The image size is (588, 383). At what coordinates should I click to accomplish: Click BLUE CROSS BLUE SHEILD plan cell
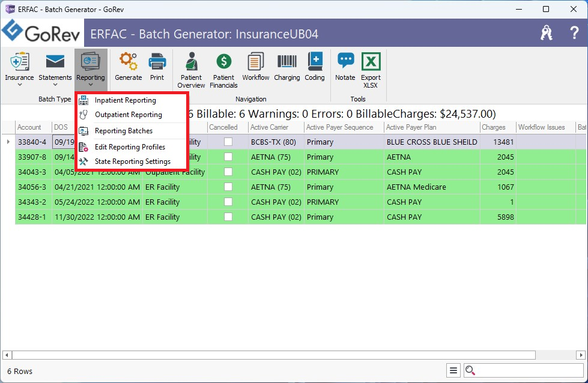tap(432, 142)
